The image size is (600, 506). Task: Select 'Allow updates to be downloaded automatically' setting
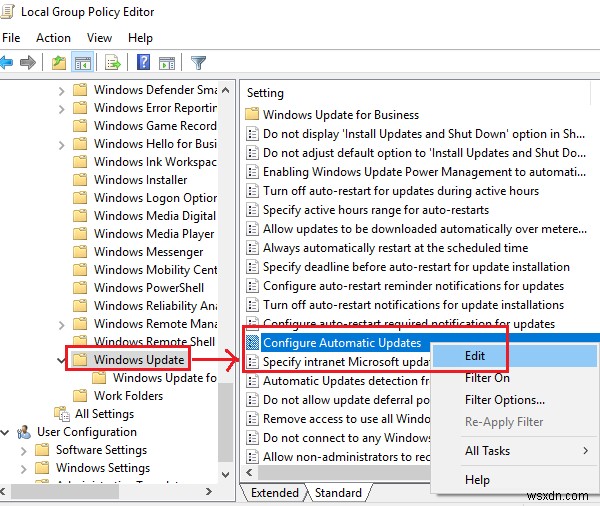coord(425,229)
